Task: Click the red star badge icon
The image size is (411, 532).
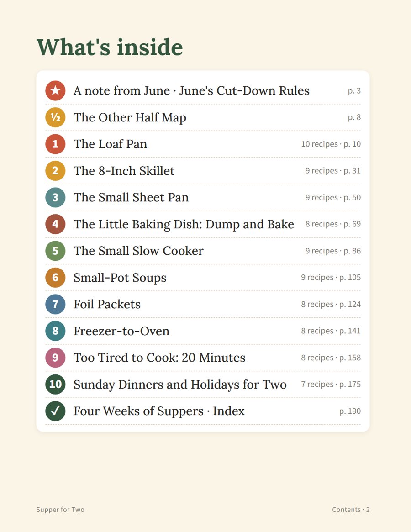Action: (x=55, y=90)
